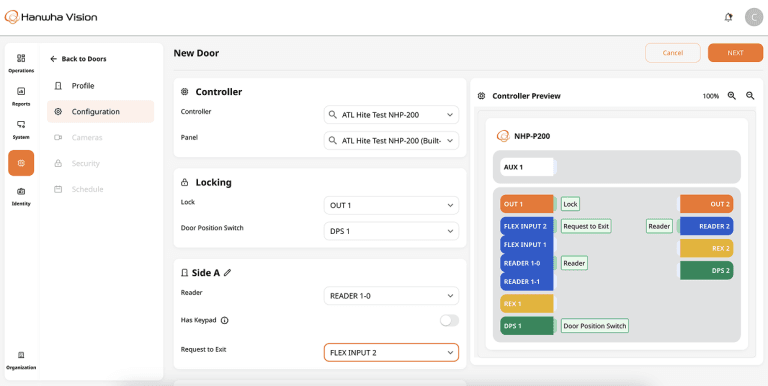The width and height of the screenshot is (768, 386).
Task: Open the Controller dropdown
Action: point(391,115)
